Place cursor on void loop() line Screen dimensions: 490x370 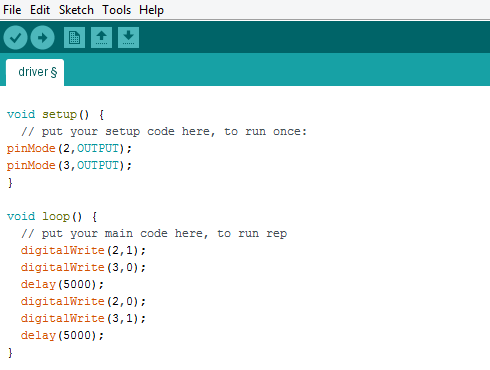(52, 217)
